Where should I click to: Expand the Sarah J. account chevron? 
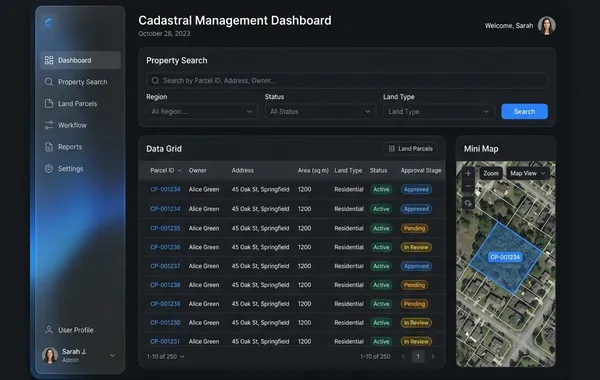(x=112, y=356)
